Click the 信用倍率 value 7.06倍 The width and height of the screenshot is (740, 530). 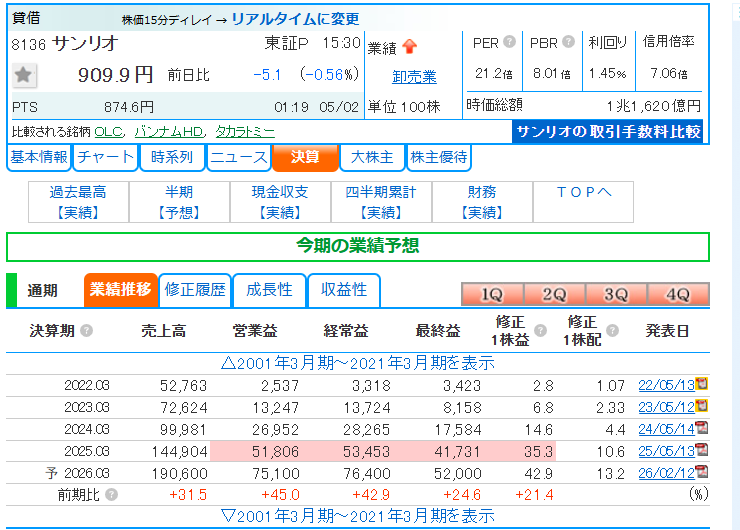click(x=669, y=73)
